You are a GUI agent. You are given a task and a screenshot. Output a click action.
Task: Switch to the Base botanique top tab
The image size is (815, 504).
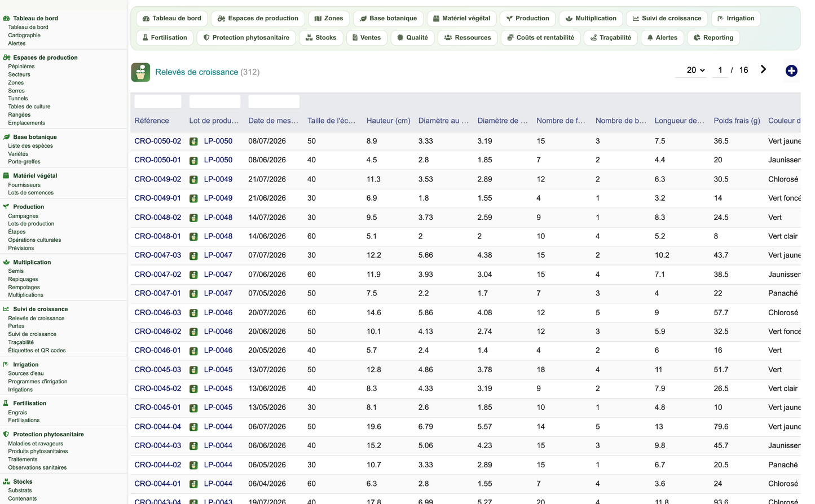click(388, 19)
